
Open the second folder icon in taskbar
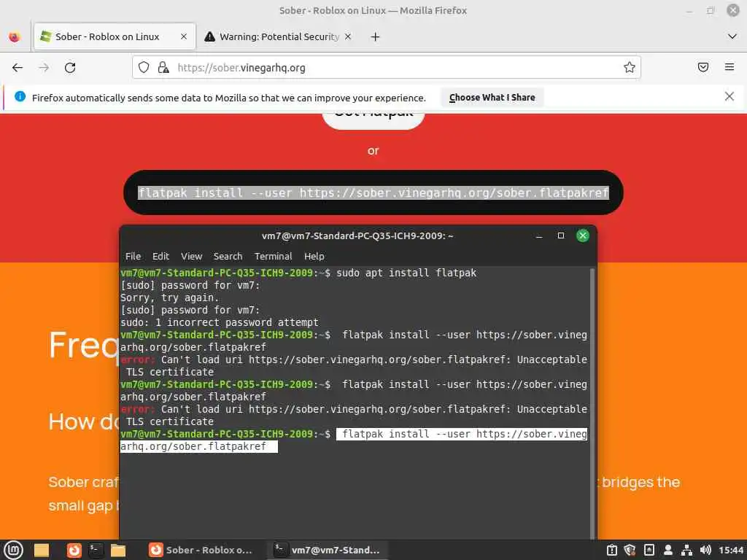tap(118, 550)
